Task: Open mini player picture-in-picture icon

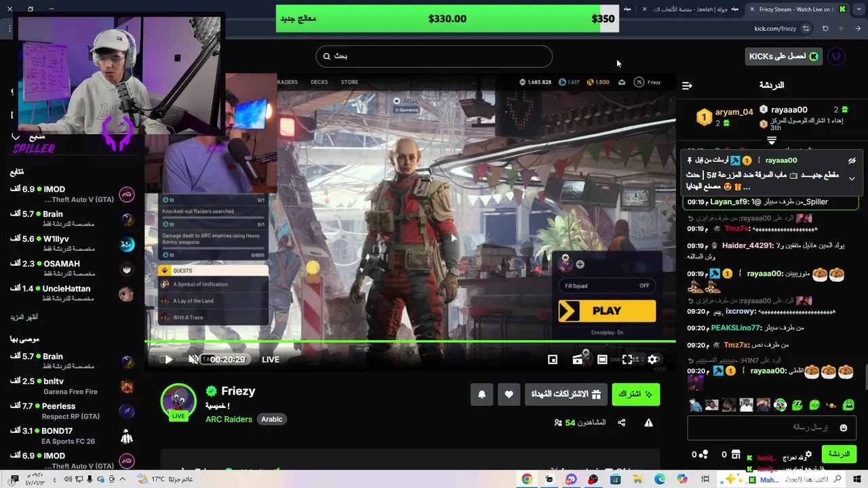Action: point(553,360)
